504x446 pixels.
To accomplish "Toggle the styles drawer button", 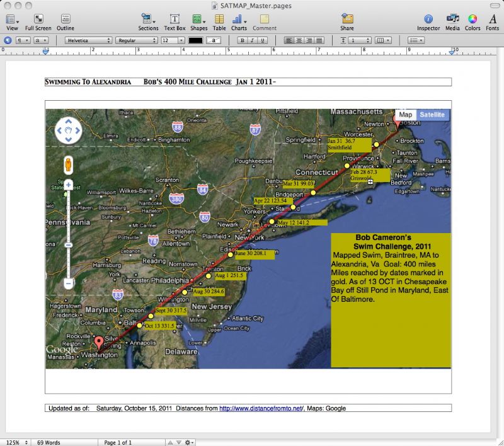I will pos(8,40).
